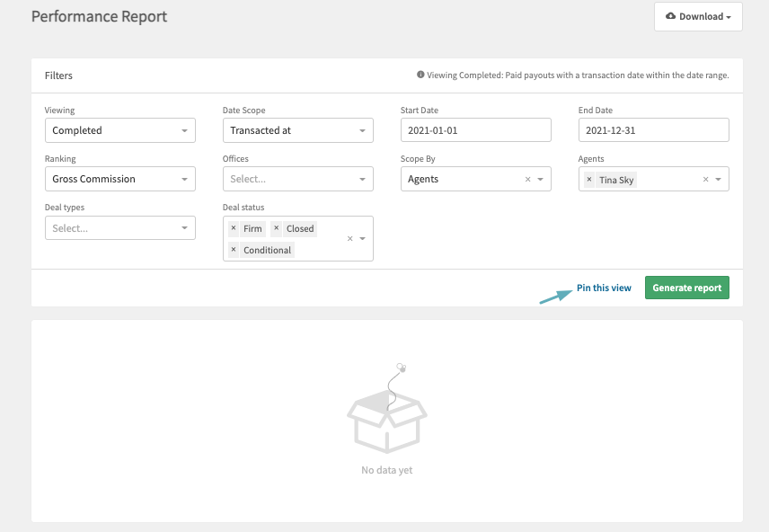Remove the Closed deal status tag
This screenshot has height=532, width=769.
click(276, 228)
